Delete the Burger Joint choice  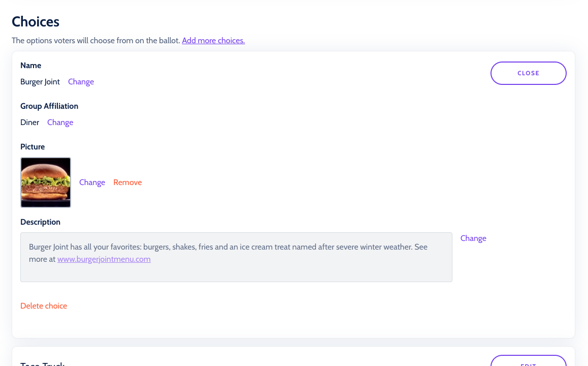[44, 306]
